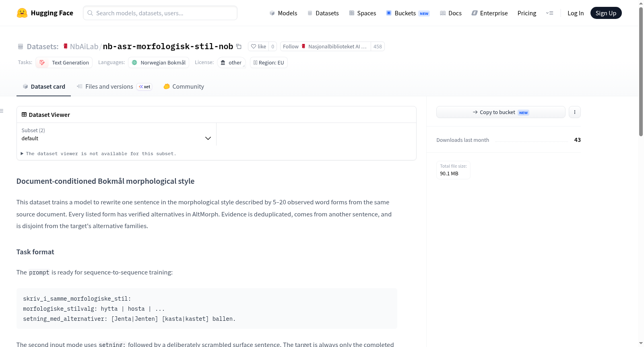This screenshot has width=644, height=347.
Task: Click the globe icon for Norwegian Bokmål
Action: click(x=134, y=62)
